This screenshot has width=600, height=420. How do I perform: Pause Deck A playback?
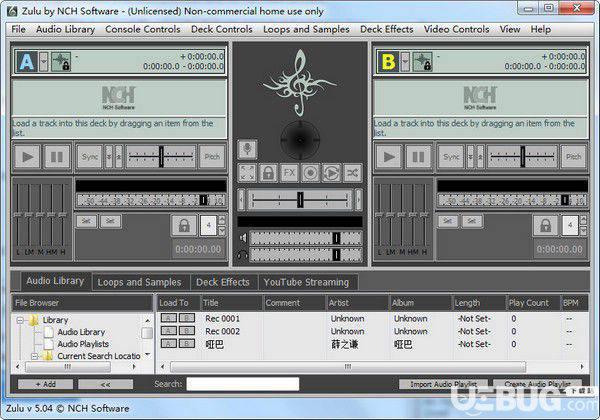point(57,156)
